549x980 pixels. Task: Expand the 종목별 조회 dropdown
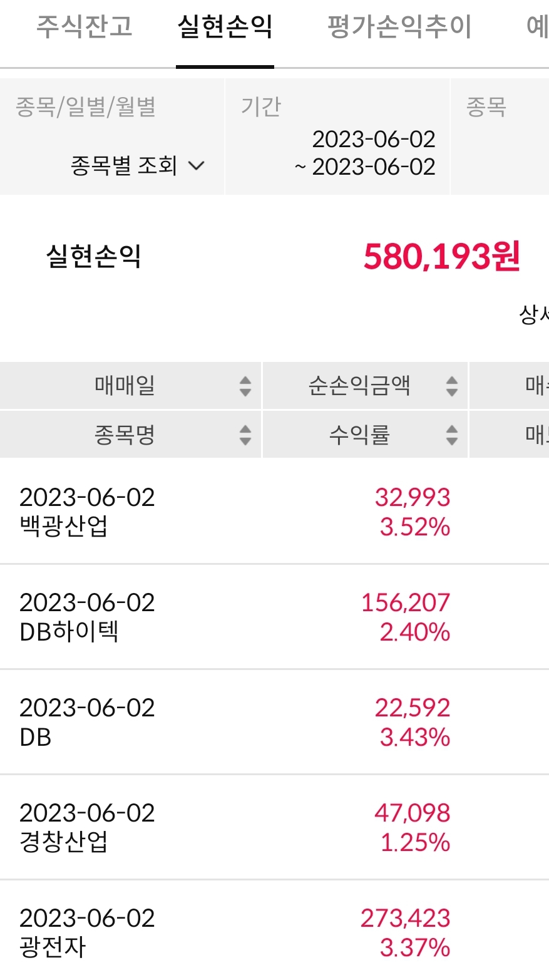(x=137, y=165)
